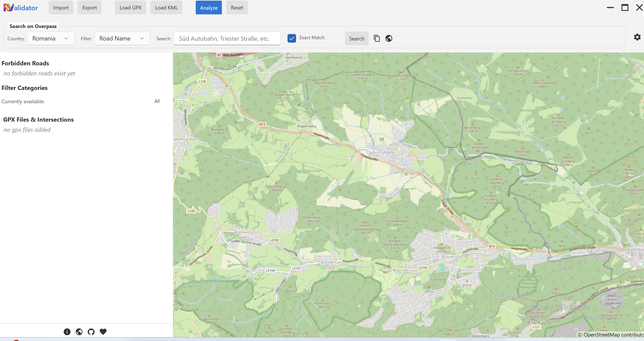Image resolution: width=644 pixels, height=341 pixels.
Task: Copy the Overpass query
Action: [377, 38]
